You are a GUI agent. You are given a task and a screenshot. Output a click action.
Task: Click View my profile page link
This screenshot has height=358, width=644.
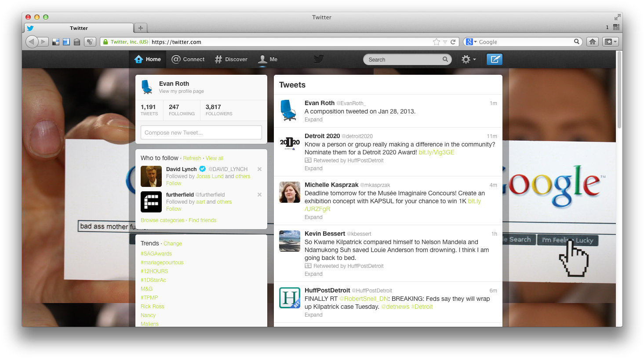[182, 91]
